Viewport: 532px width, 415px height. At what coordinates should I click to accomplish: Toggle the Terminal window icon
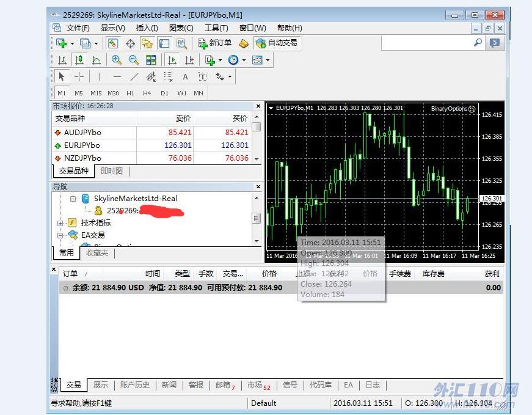164,43
